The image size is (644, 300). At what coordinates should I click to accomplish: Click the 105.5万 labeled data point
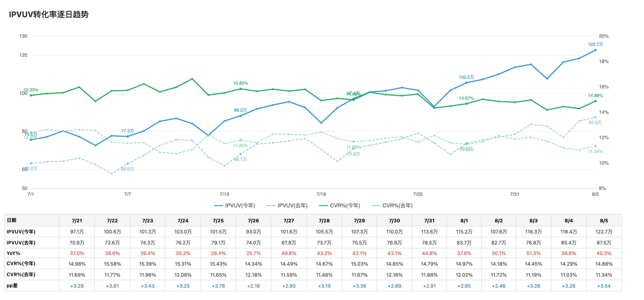[x=466, y=83]
